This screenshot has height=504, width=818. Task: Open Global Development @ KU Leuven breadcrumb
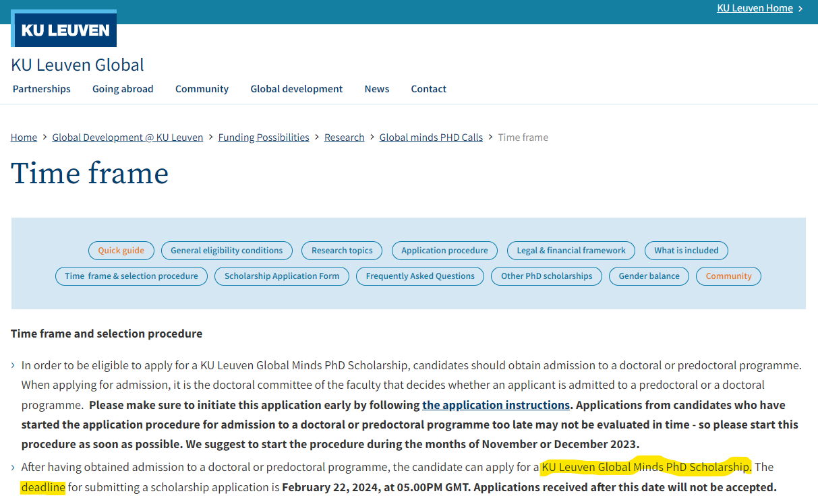[x=127, y=137]
